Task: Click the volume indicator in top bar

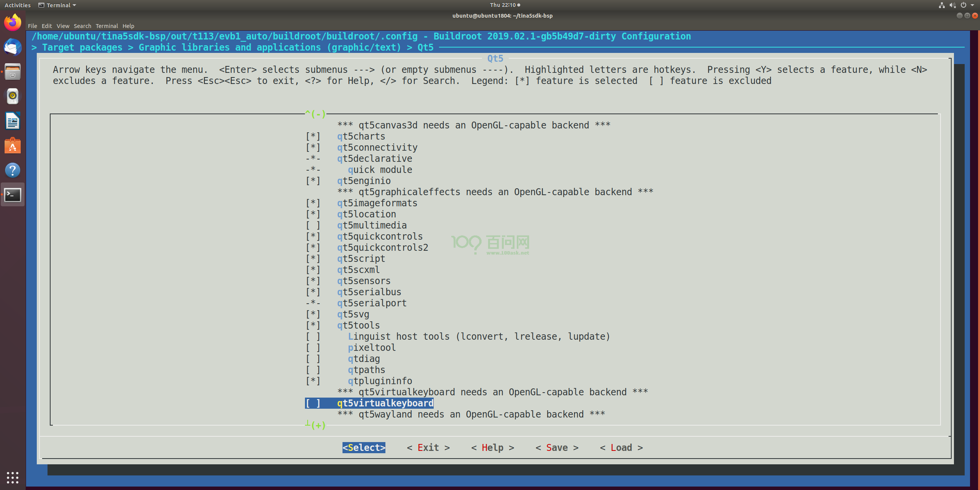Action: click(952, 5)
